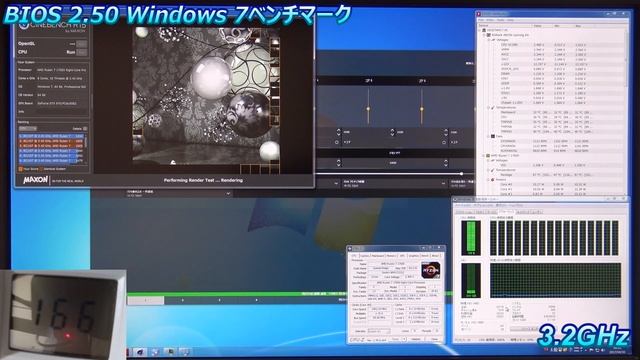
Task: Switch to the Bench tab in CPU-Z
Action: point(425,256)
